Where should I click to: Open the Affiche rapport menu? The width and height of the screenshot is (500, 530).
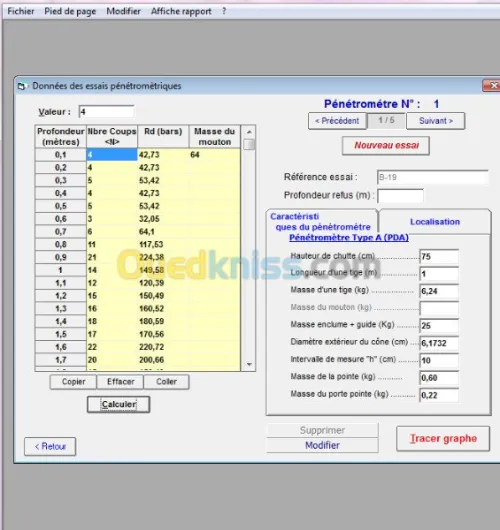(x=181, y=11)
